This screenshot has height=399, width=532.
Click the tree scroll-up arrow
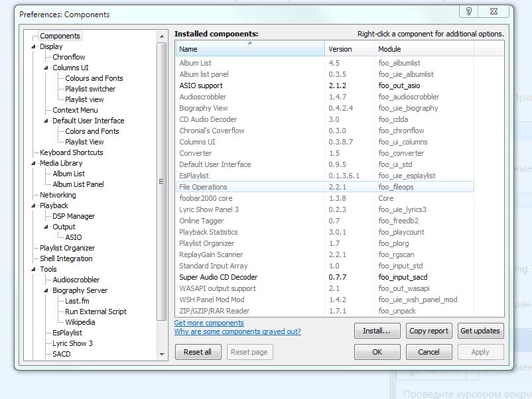pos(162,36)
